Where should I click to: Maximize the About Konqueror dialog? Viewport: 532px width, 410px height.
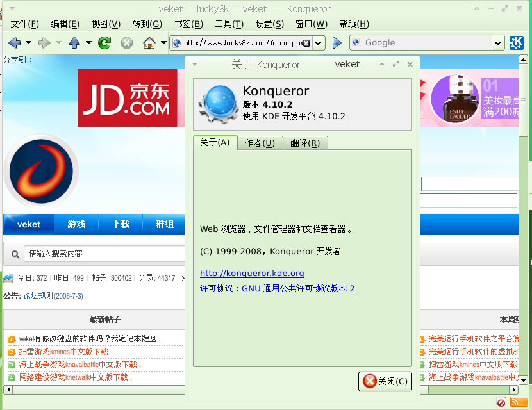[396, 64]
